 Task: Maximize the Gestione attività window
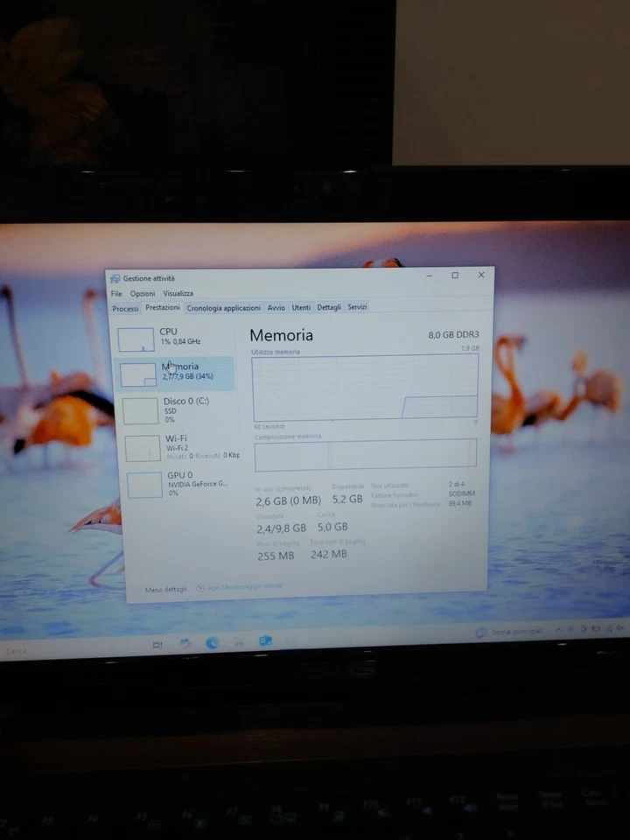click(455, 276)
